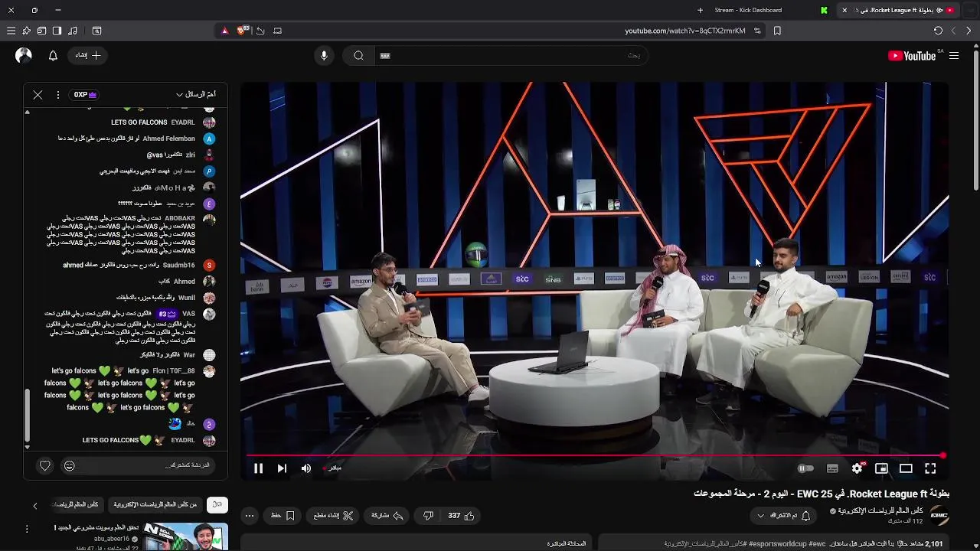Image resolution: width=980 pixels, height=551 pixels.
Task: Search with voice microphone icon
Action: click(324, 55)
